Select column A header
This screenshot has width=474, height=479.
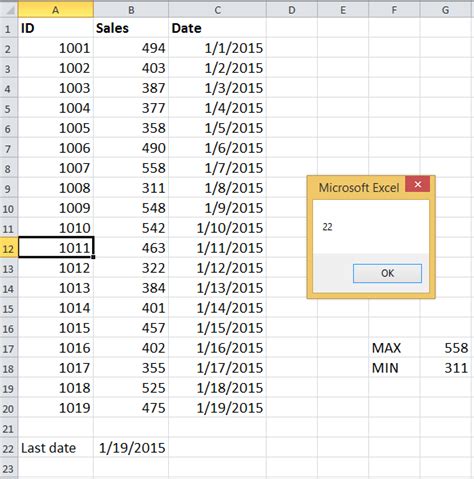pyautogui.click(x=56, y=10)
